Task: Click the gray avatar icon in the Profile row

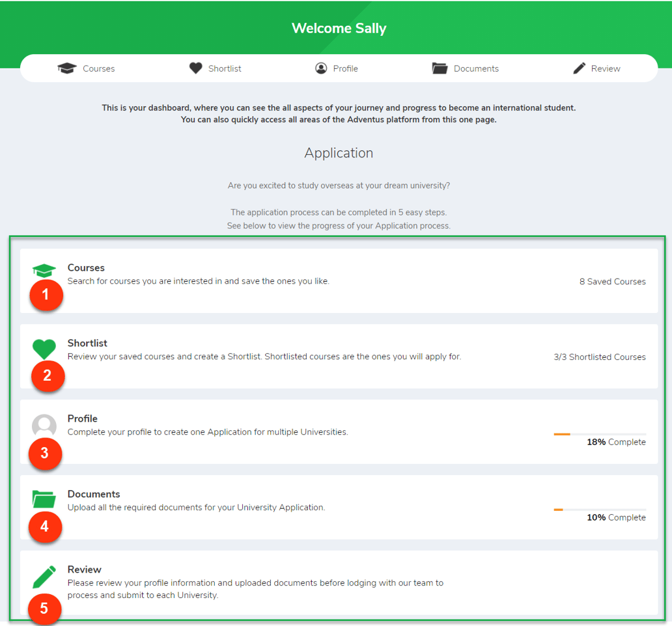Action: click(x=44, y=426)
